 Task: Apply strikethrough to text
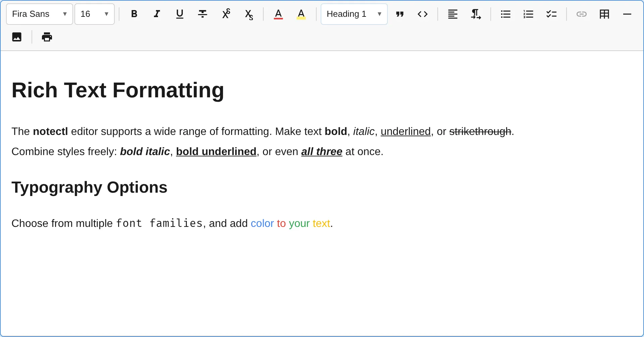coord(202,14)
